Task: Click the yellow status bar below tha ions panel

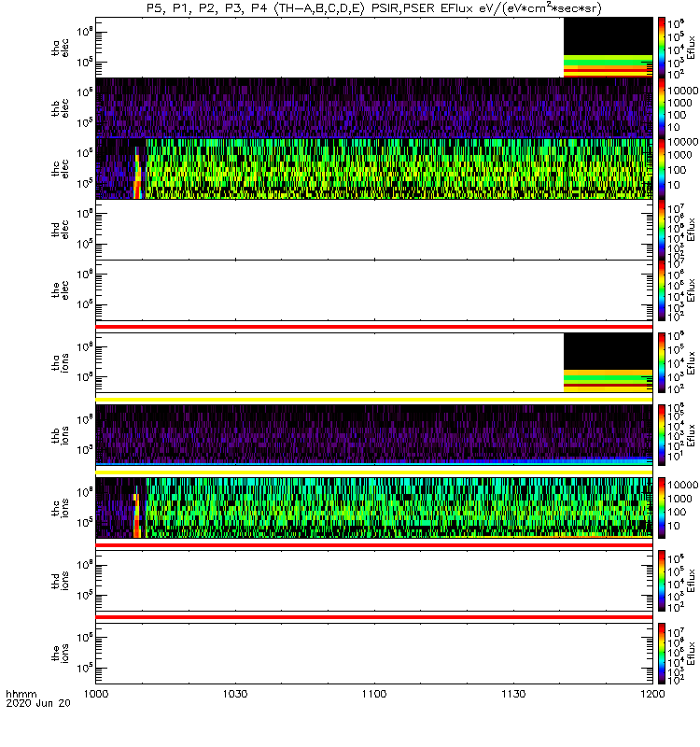Action: pyautogui.click(x=374, y=400)
